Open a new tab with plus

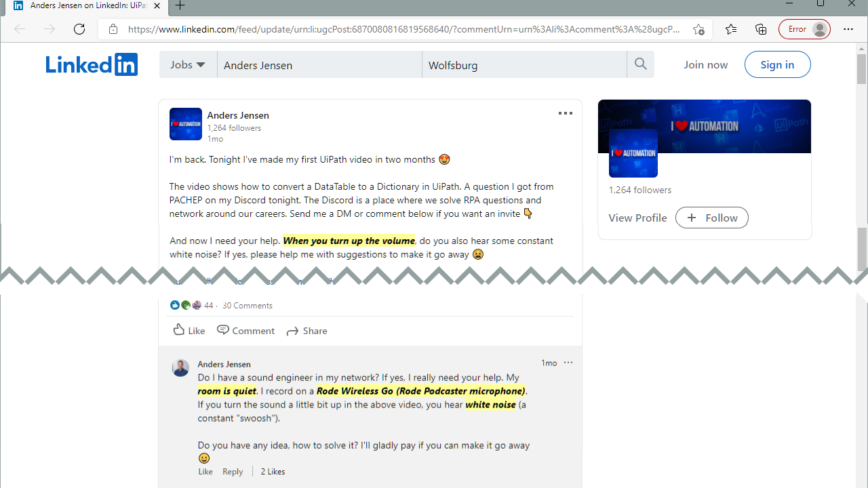click(180, 5)
